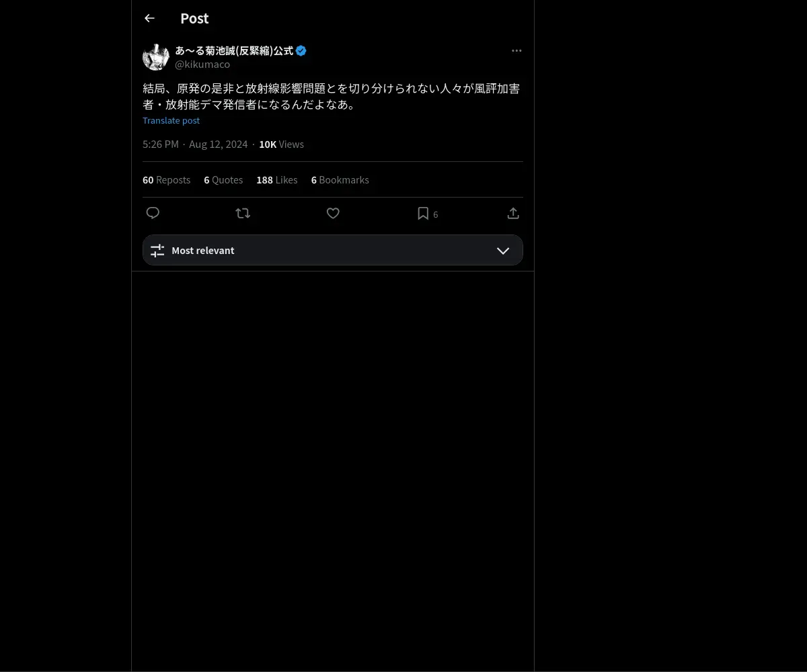Repost using the retweet arrows icon

pos(243,213)
